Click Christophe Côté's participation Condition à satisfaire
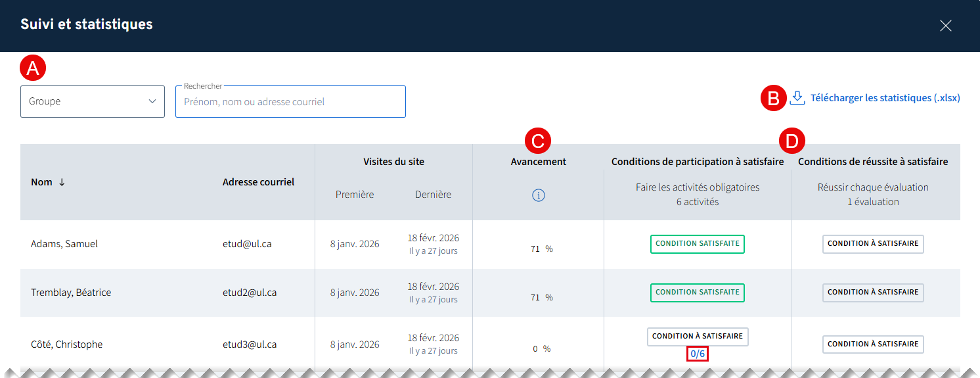The image size is (980, 378). (697, 336)
